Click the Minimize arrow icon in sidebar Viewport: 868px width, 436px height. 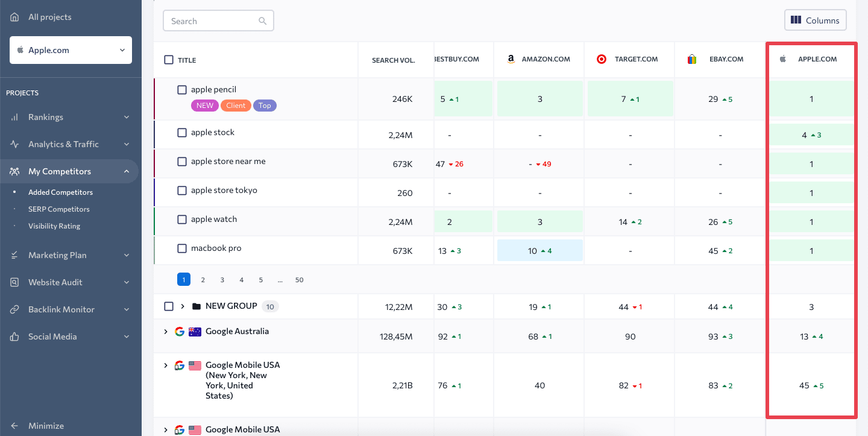(14, 426)
